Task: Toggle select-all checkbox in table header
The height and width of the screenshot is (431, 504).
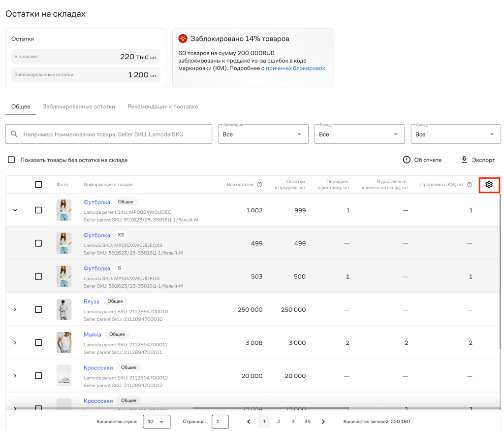Action: (38, 185)
